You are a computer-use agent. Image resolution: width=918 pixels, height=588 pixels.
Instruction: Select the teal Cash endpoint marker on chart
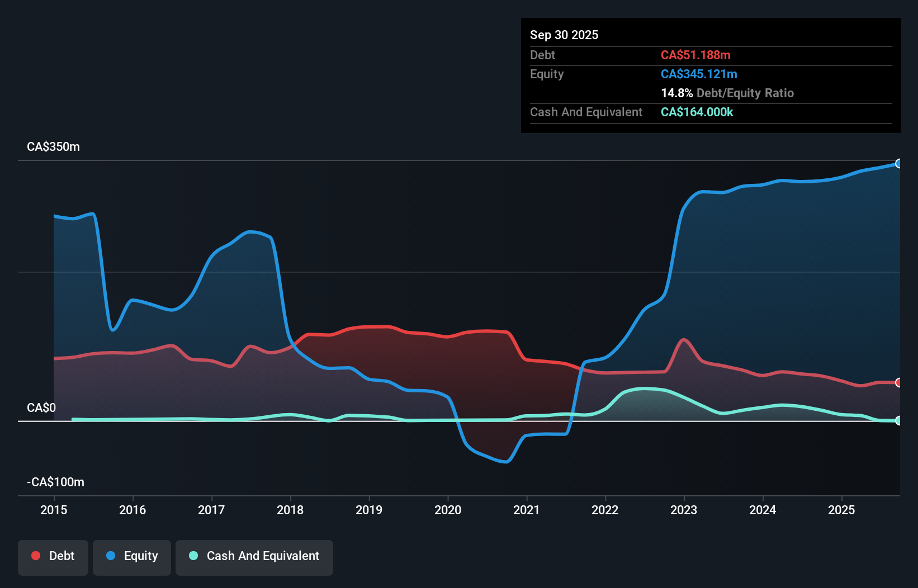898,421
